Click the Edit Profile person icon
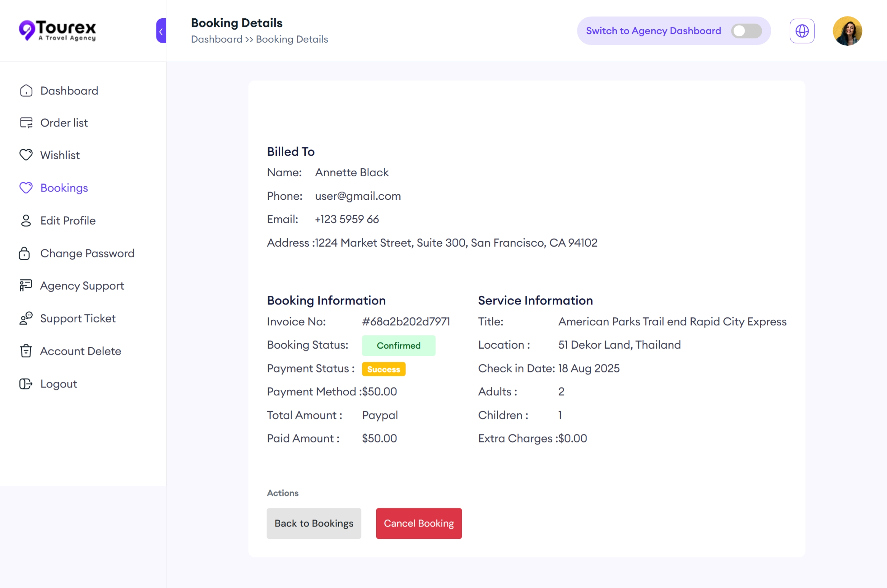 coord(26,220)
